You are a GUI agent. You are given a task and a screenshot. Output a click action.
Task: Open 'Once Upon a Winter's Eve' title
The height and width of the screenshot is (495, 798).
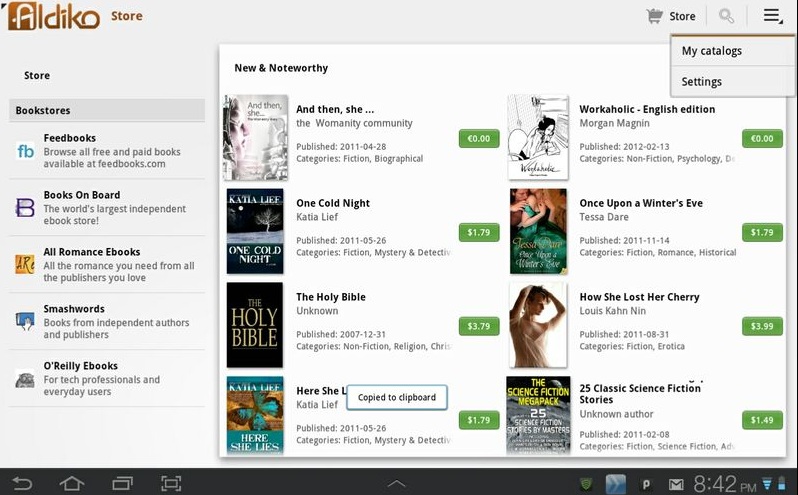[x=641, y=203]
